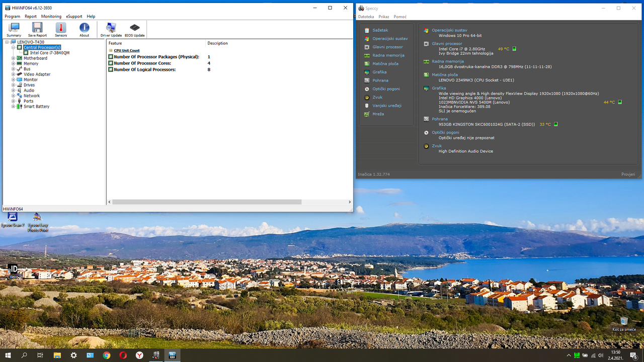
Task: Click the horizontal scrollbar in HWiNFO64 panel
Action: pos(207,202)
